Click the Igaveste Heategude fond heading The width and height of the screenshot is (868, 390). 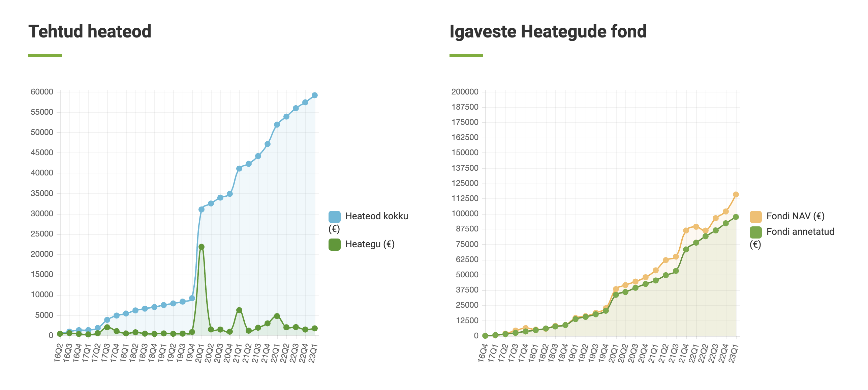coord(548,31)
